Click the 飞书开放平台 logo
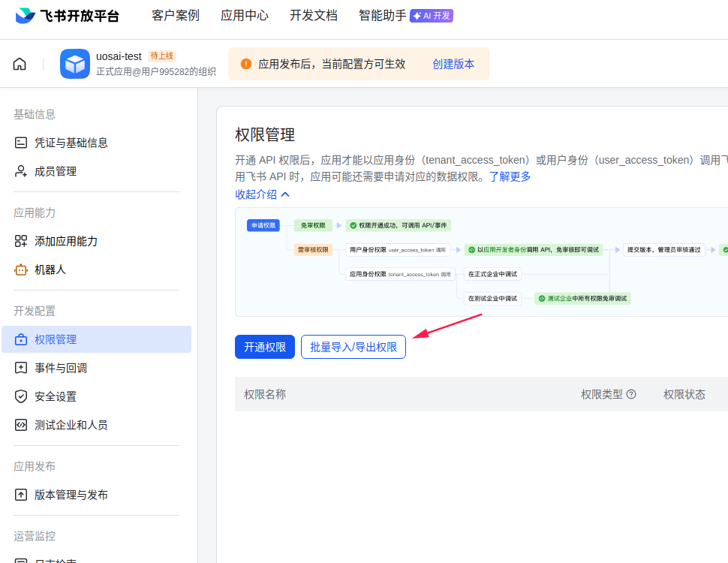Screen dimensions: 728x563 point(67,16)
